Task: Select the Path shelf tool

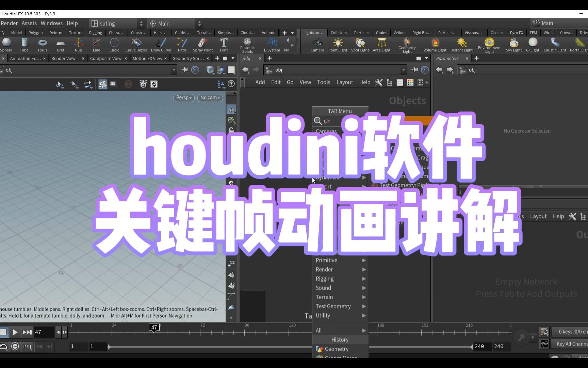Action: click(x=182, y=45)
